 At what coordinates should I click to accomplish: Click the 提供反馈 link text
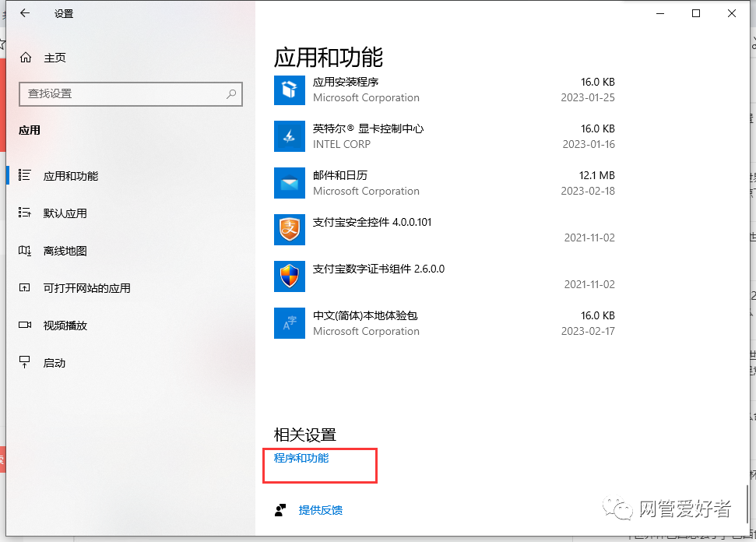pos(320,510)
